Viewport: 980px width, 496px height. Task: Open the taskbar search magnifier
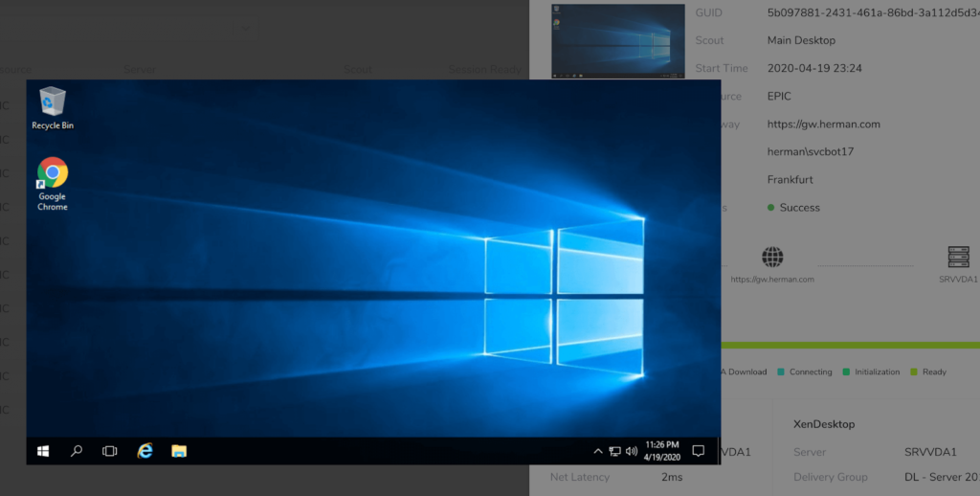click(x=77, y=451)
